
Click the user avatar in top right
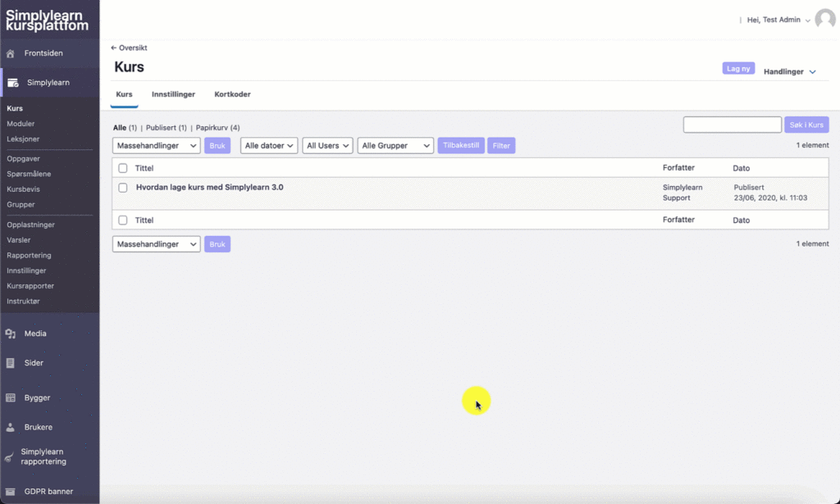824,20
